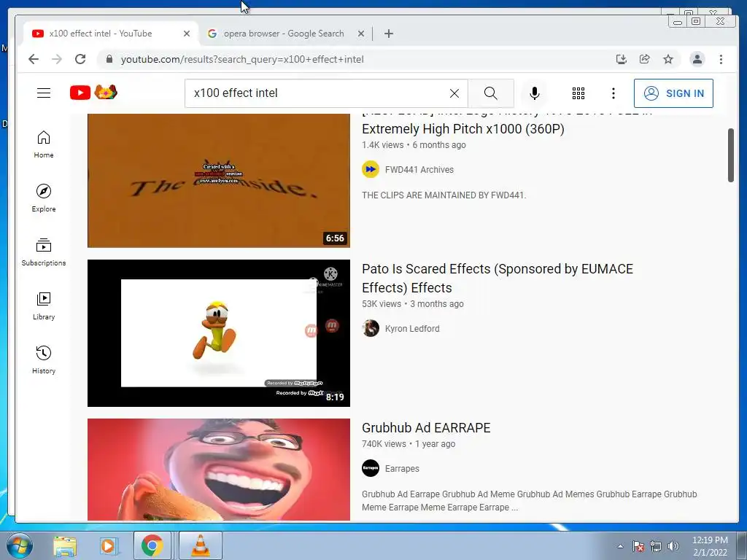Click the address bar URL
This screenshot has width=747, height=560.
tap(242, 60)
